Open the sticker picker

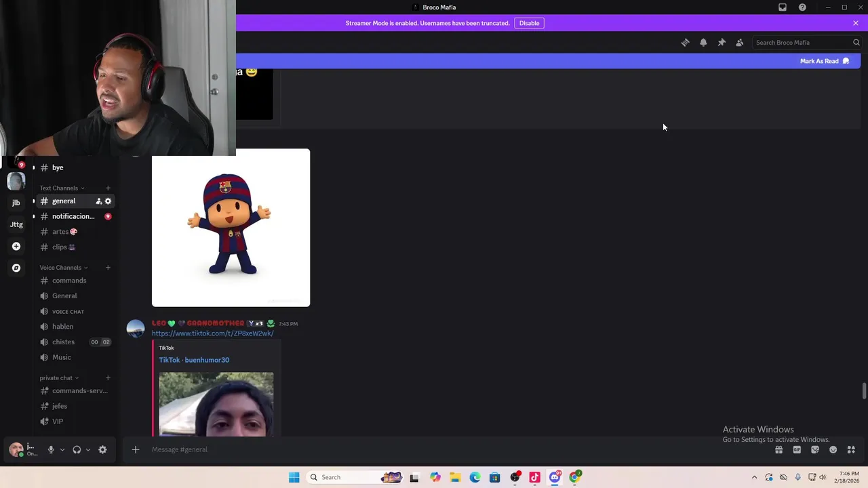(x=815, y=449)
